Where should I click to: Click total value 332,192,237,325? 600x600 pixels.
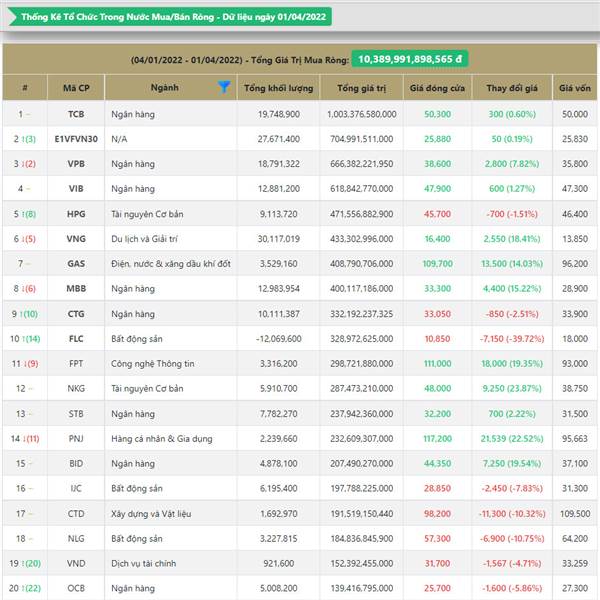click(362, 314)
